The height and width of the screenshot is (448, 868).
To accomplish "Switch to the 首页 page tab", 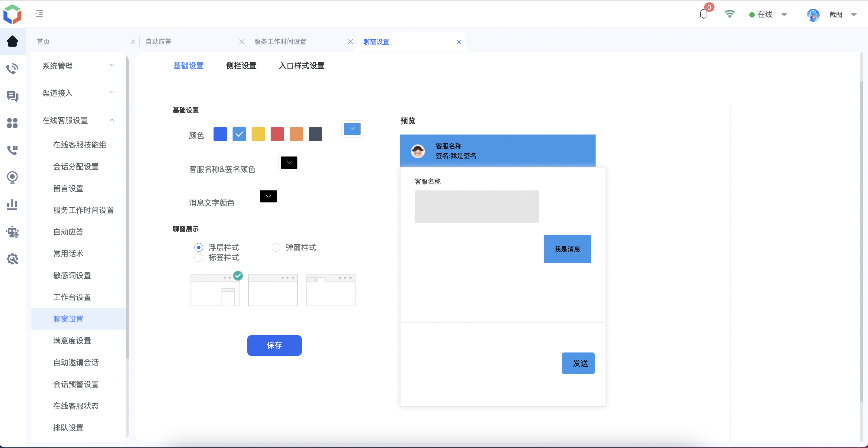I will pyautogui.click(x=43, y=41).
